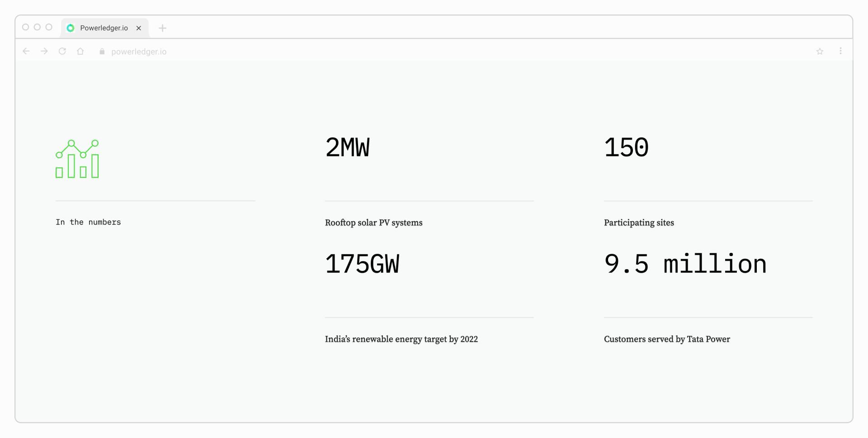This screenshot has width=868, height=438.
Task: Open a new browser tab
Action: coord(162,28)
